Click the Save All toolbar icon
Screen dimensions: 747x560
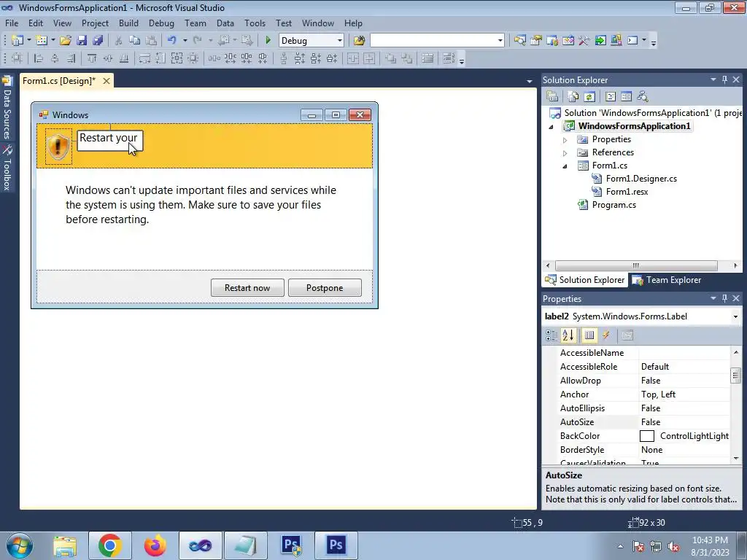coord(98,41)
